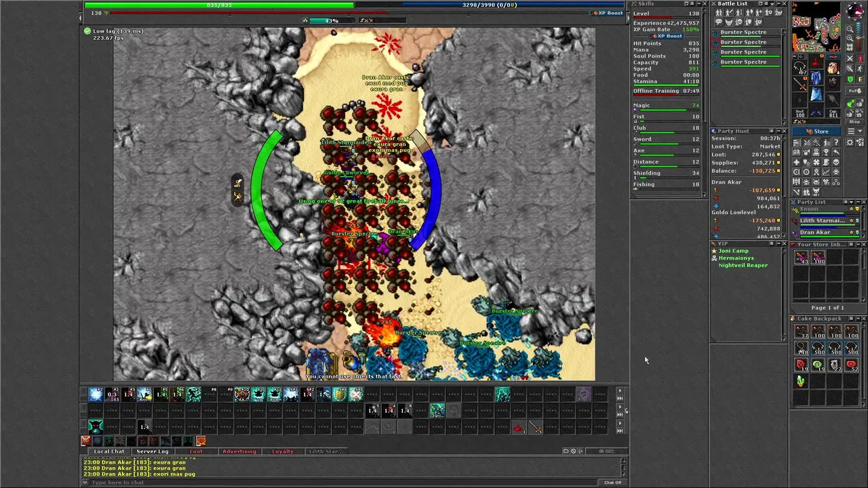Zoom out the minimap with magnifier minus
The height and width of the screenshot is (488, 868).
(x=850, y=29)
